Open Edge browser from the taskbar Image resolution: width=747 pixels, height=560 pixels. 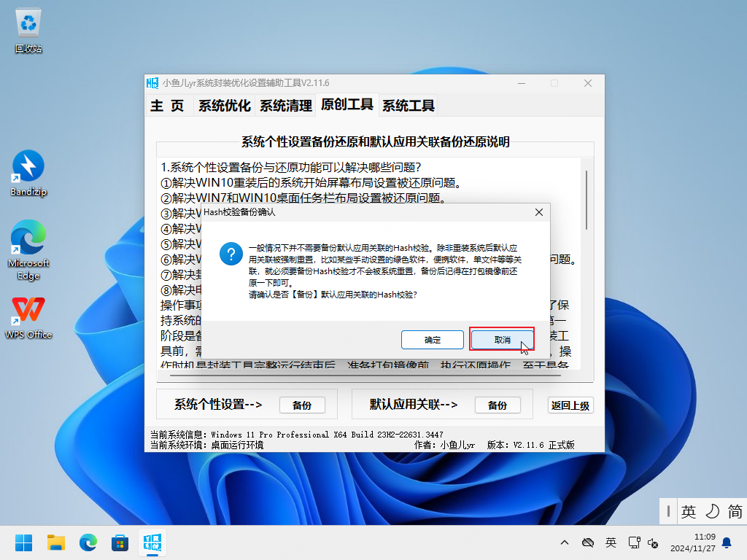(x=88, y=542)
